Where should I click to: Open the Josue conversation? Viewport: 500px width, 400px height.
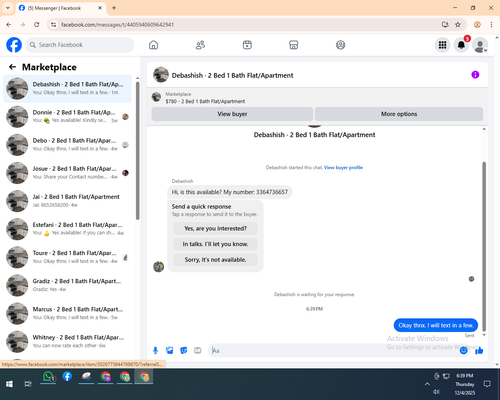pos(67,173)
